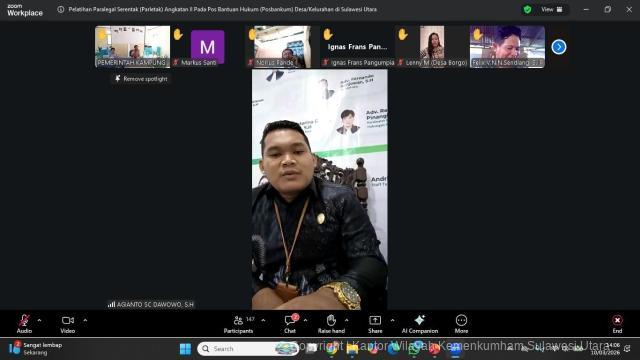This screenshot has width=640, height=360.
Task: Toggle the Video camera icon
Action: click(x=68, y=321)
